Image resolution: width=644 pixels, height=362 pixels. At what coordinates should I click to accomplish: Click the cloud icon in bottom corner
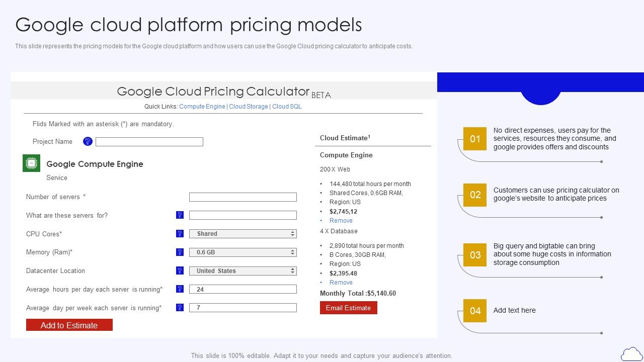pyautogui.click(x=631, y=354)
